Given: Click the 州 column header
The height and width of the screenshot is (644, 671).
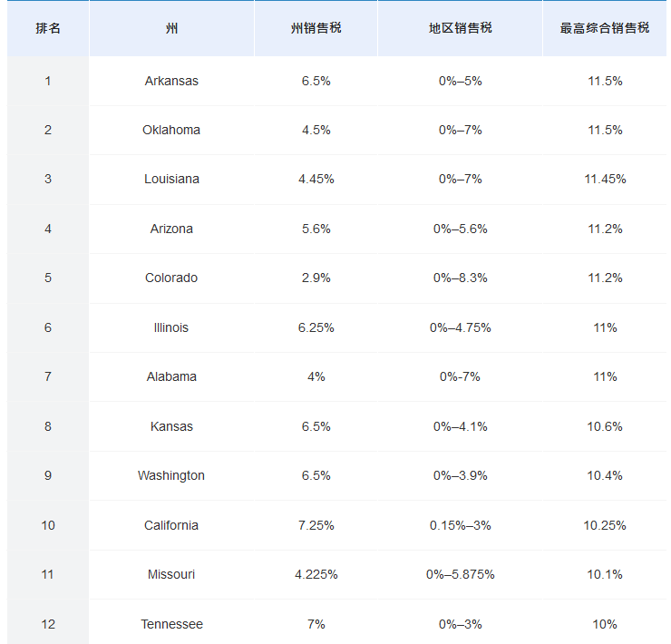Looking at the screenshot, I should point(171,28).
